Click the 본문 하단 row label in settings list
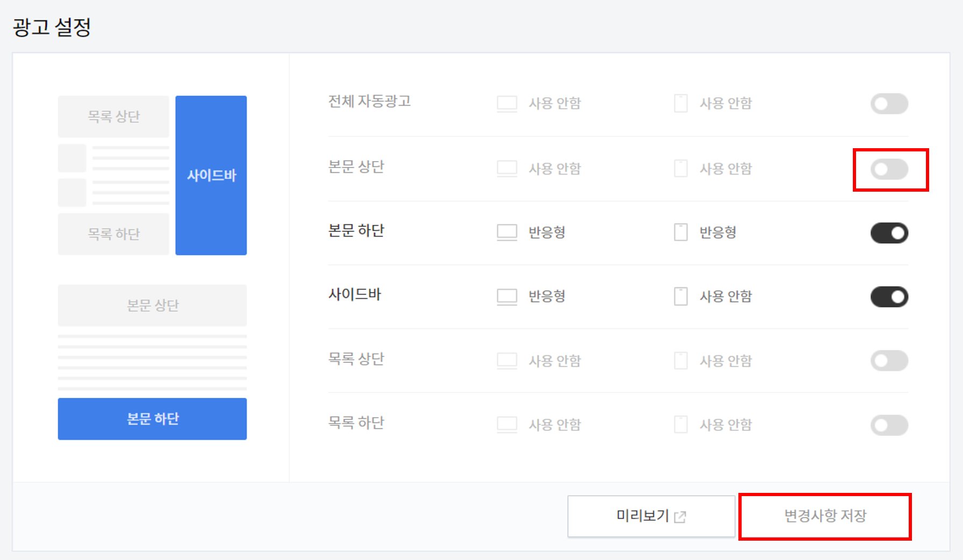This screenshot has height=560, width=963. point(356,231)
